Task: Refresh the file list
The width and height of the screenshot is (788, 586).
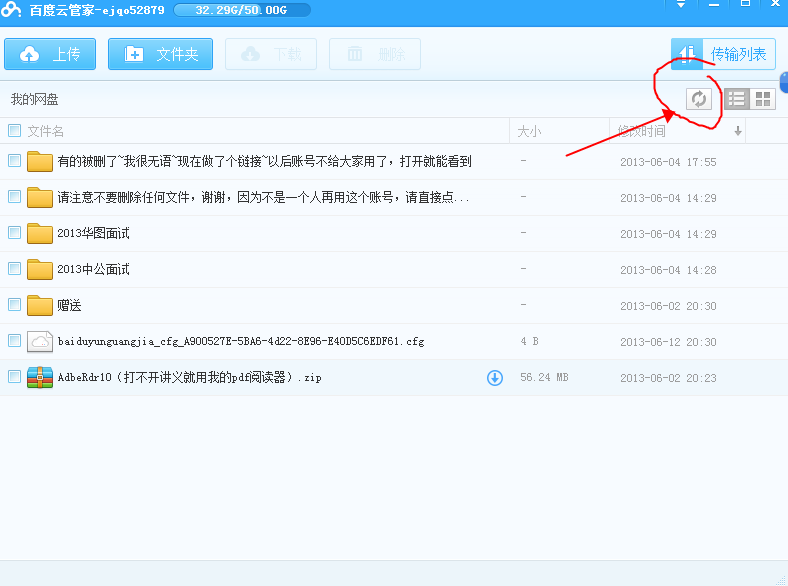Action: pos(699,99)
